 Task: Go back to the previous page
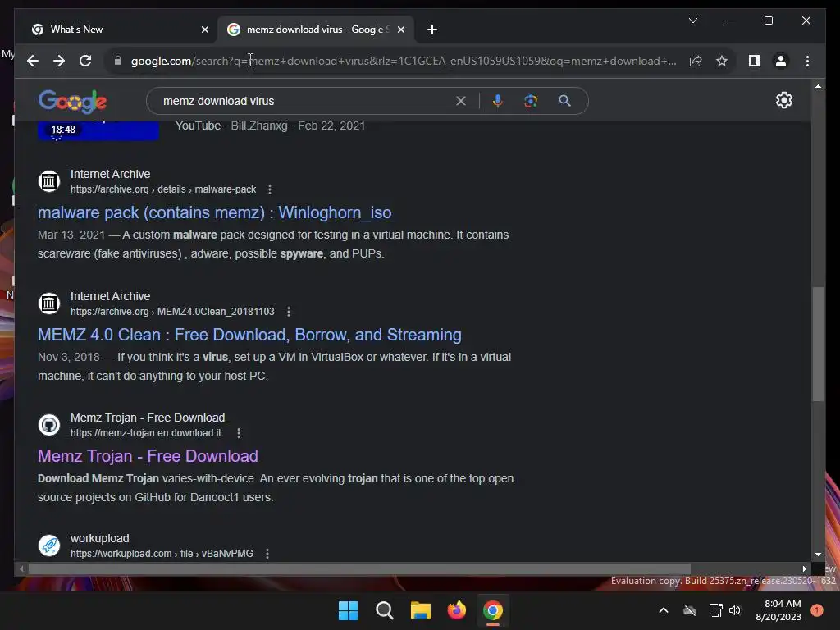(33, 61)
